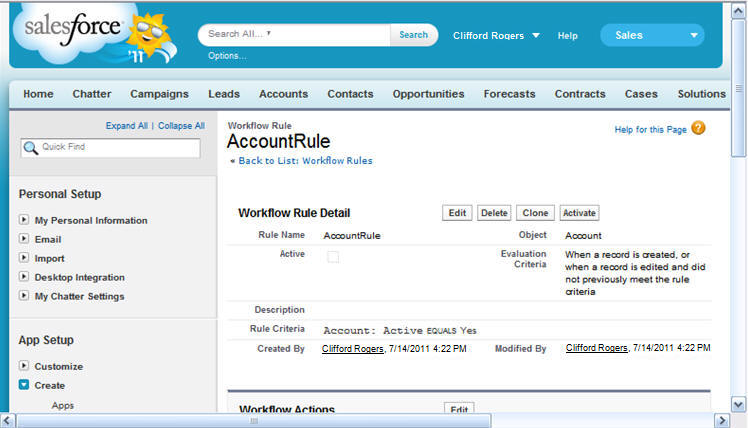Expand the Customize section
This screenshot has height=428, width=748.
click(x=24, y=365)
